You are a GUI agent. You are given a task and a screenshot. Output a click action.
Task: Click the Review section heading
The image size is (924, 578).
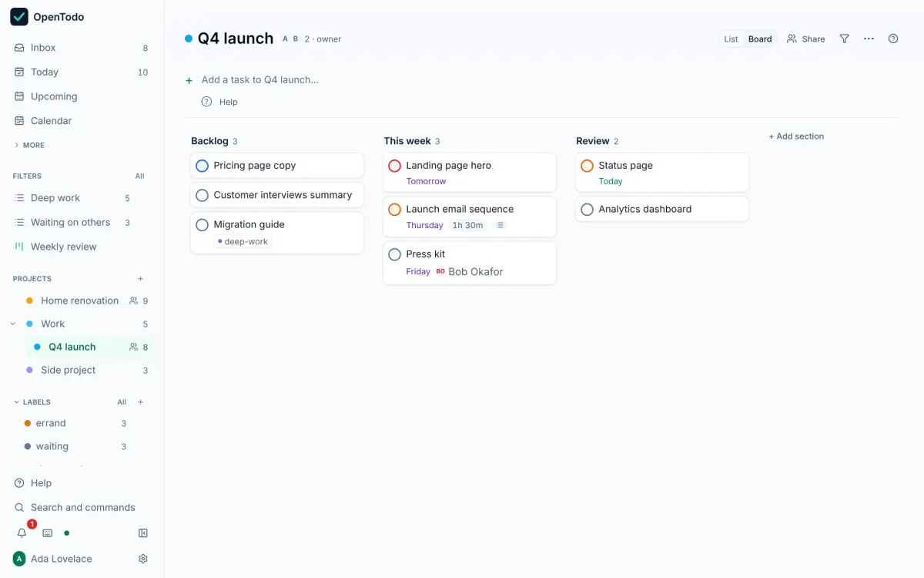click(593, 141)
